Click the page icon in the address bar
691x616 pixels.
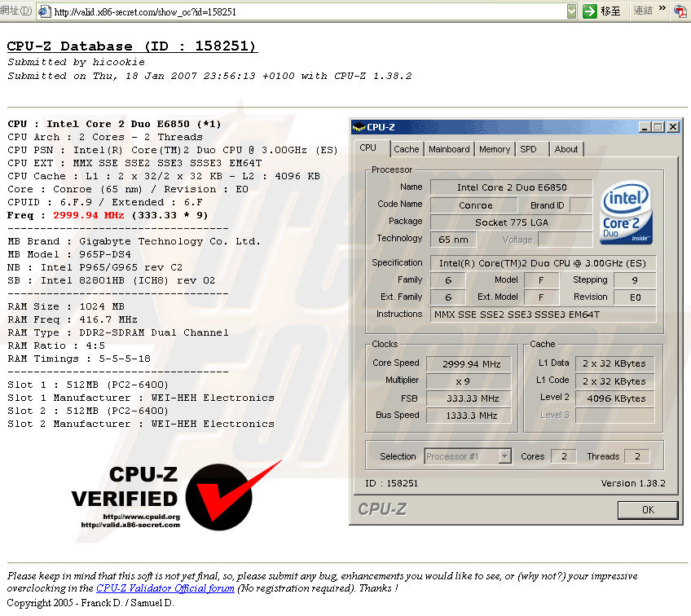pos(44,11)
